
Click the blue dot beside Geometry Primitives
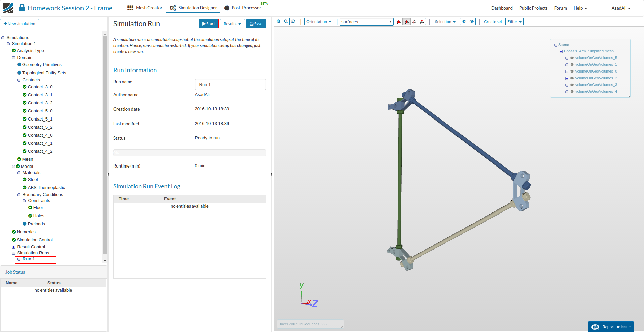point(19,65)
